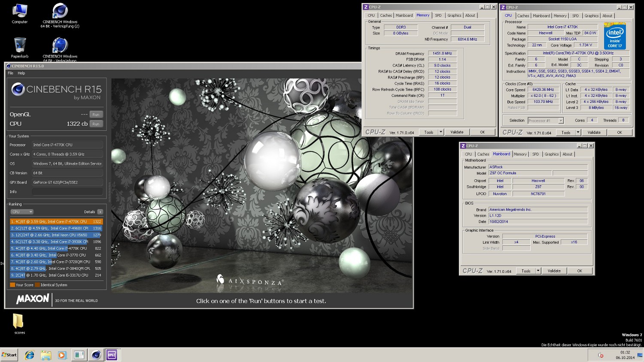Click Validate in Memory CPU-Z window
The width and height of the screenshot is (644, 362).
[457, 132]
